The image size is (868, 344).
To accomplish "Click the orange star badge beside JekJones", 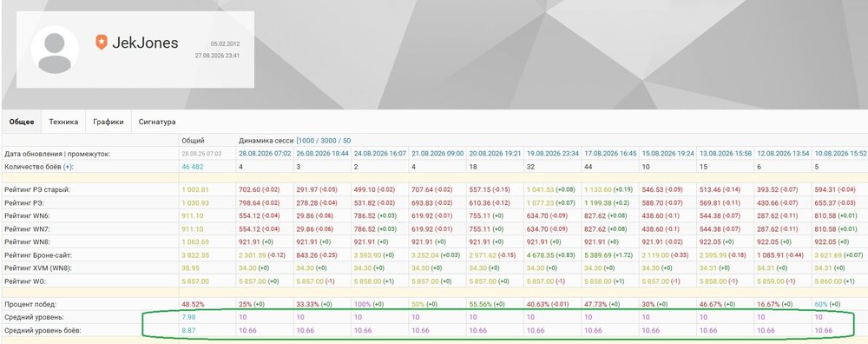I will click(x=102, y=42).
